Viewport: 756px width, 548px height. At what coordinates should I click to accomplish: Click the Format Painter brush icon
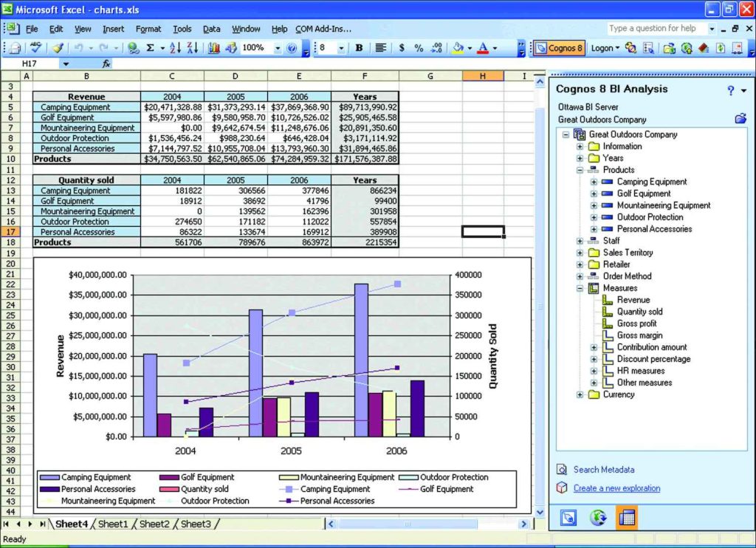point(58,48)
